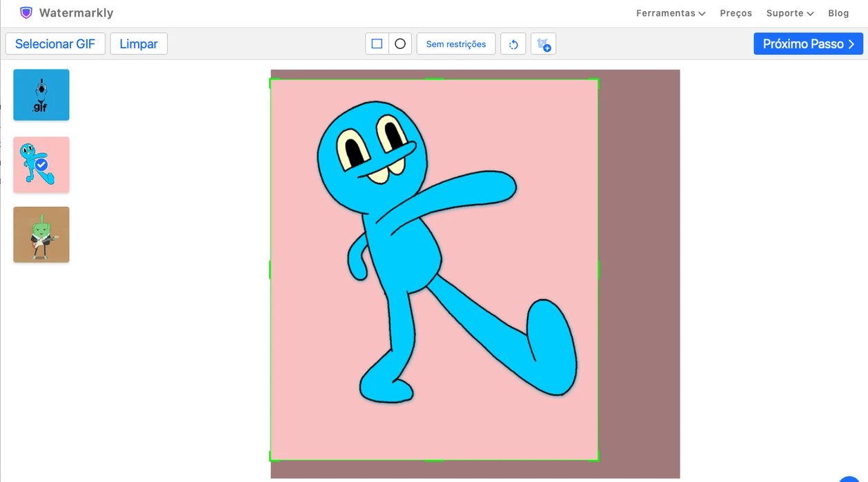868x482 pixels.
Task: Go to Próximo Passo
Action: 808,44
